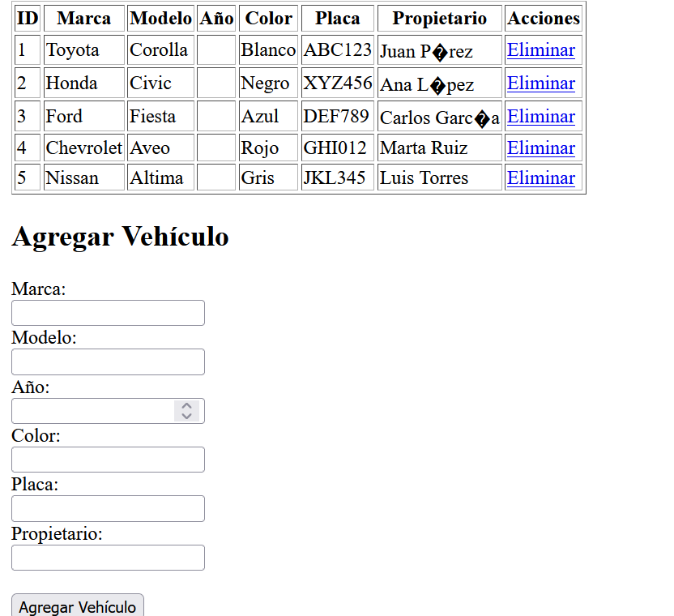
Task: Delete the Toyota Corolla row
Action: click(x=540, y=50)
